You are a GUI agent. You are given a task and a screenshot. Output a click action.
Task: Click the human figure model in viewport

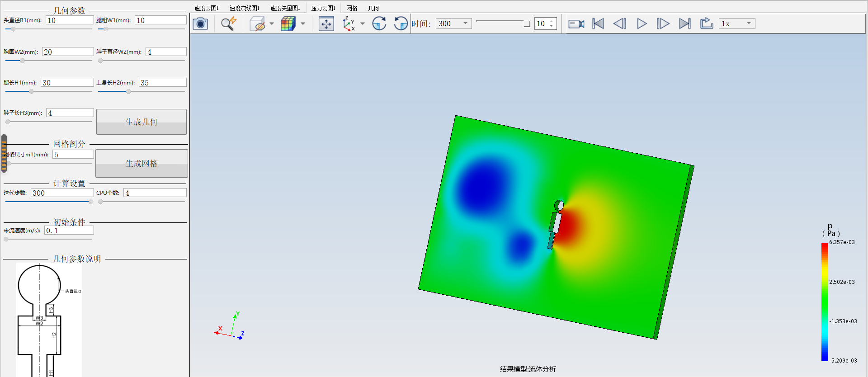(556, 224)
